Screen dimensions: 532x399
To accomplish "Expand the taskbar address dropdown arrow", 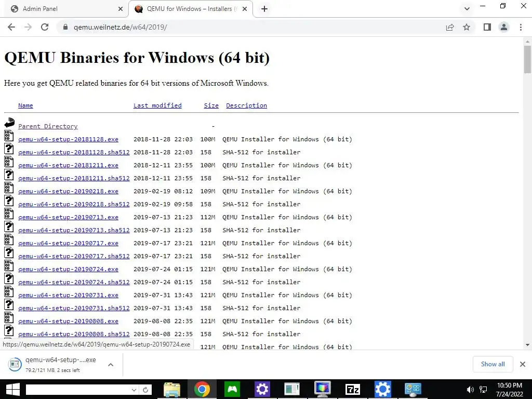I will (x=134, y=390).
